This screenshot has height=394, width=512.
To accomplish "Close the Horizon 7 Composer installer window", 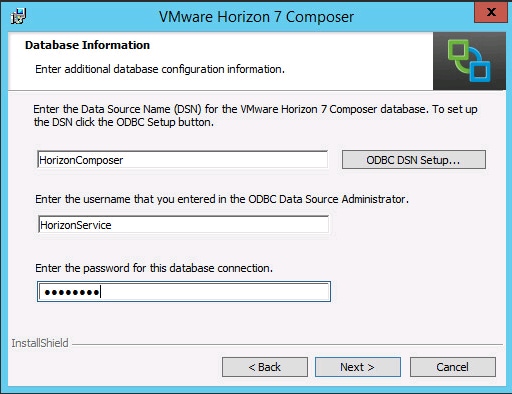I will (491, 13).
